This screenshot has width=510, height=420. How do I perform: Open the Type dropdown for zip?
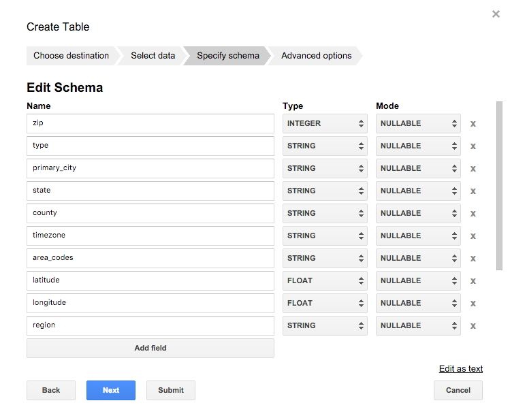(x=325, y=124)
